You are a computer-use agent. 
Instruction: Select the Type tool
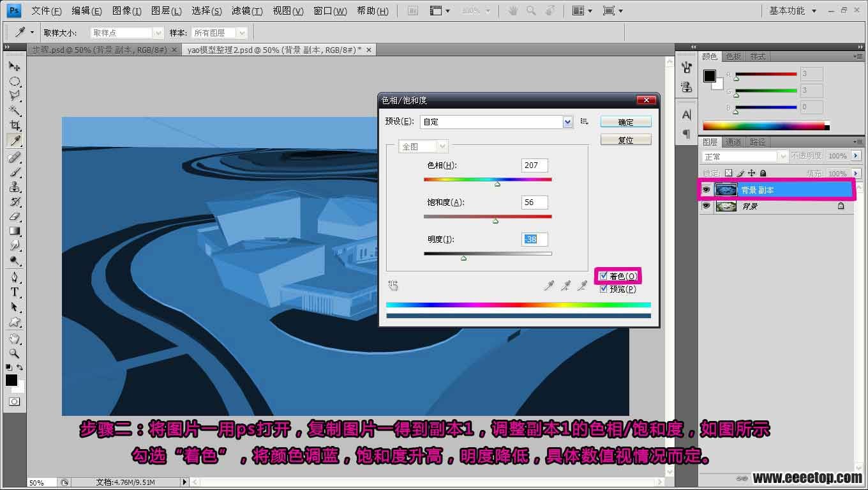(14, 292)
